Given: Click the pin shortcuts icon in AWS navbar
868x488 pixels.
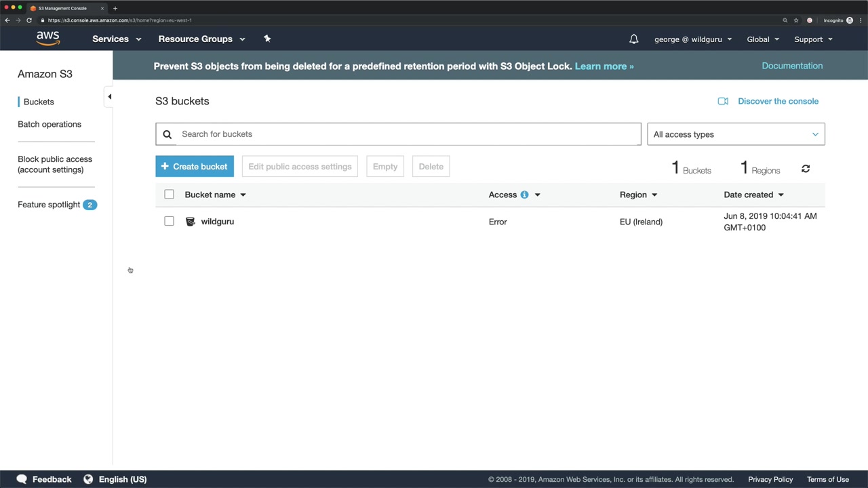Looking at the screenshot, I should [267, 39].
